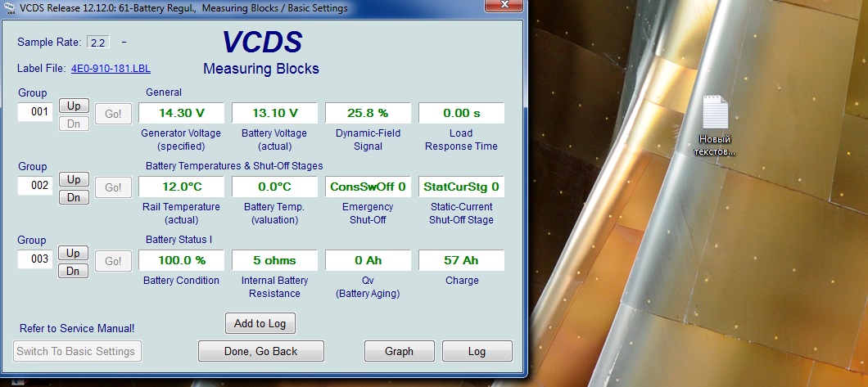Image resolution: width=868 pixels, height=387 pixels.
Task: Click the Log button
Action: pyautogui.click(x=477, y=351)
